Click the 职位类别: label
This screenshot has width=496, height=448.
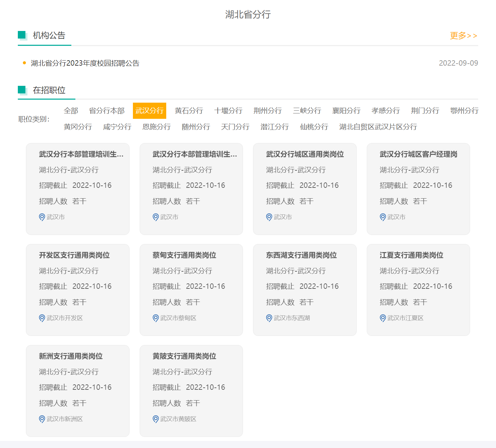click(34, 119)
